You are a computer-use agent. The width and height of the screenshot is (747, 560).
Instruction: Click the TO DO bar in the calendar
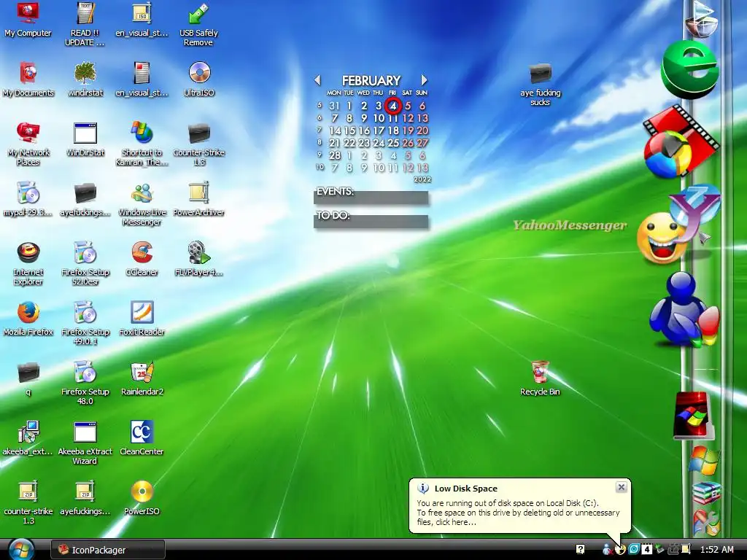(x=371, y=220)
